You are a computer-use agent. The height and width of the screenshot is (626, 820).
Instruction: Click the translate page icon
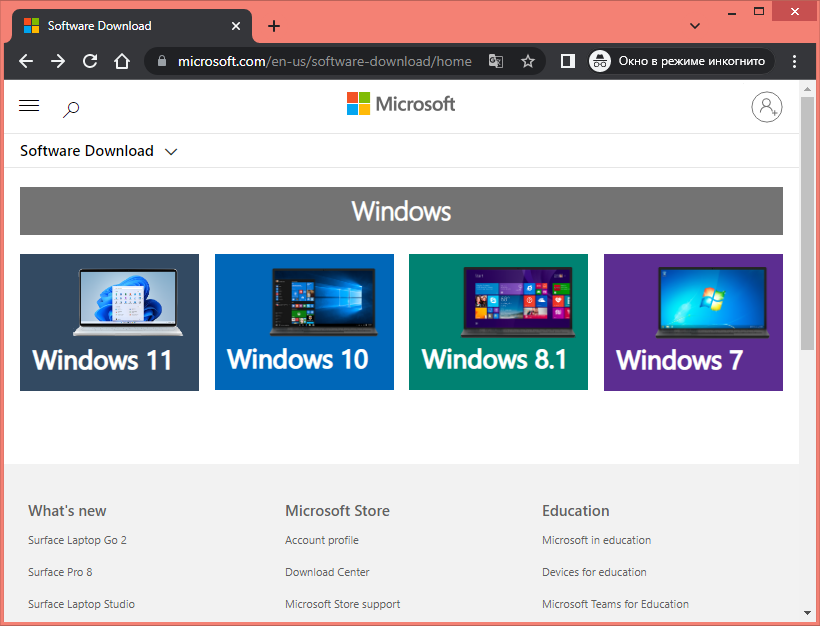click(x=496, y=61)
